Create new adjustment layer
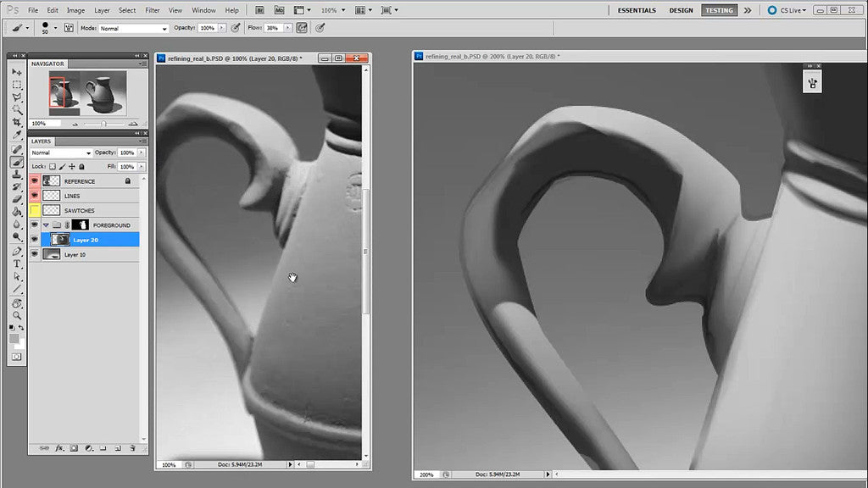Image resolution: width=868 pixels, height=488 pixels. click(x=88, y=448)
